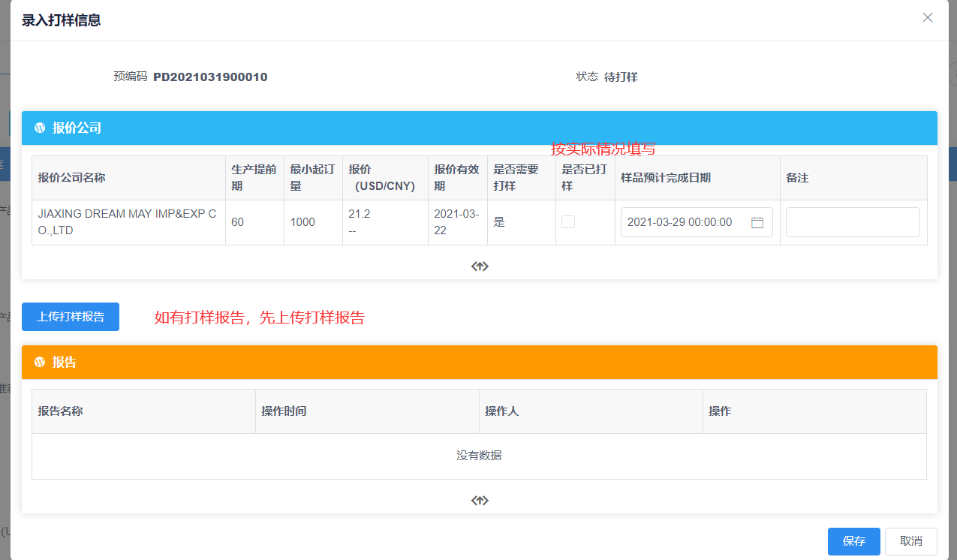
Task: Click the 操作 column header
Action: tap(814, 411)
